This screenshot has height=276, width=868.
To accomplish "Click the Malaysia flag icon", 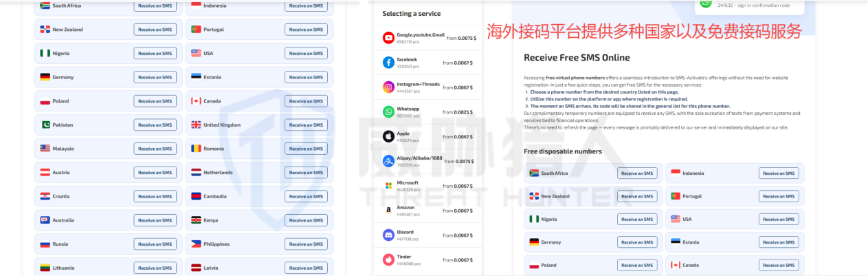I will [x=45, y=149].
